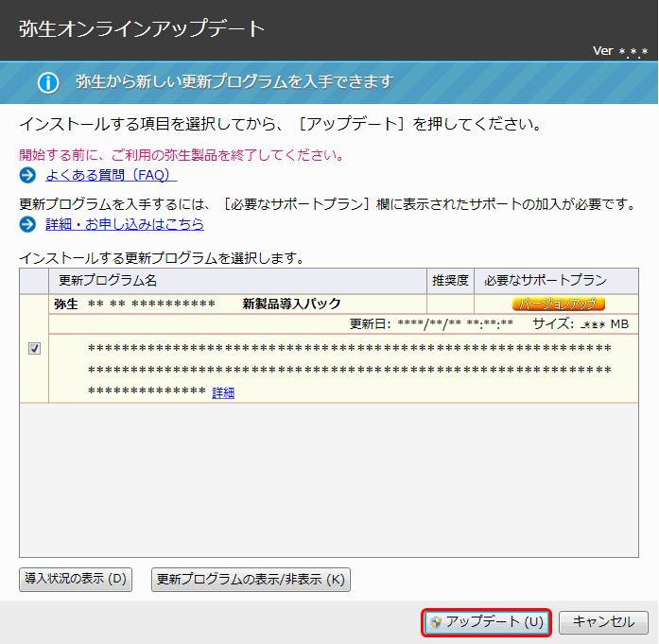Uncheck the 新製品導入パック update checkbox
The image size is (659, 644).
(34, 349)
